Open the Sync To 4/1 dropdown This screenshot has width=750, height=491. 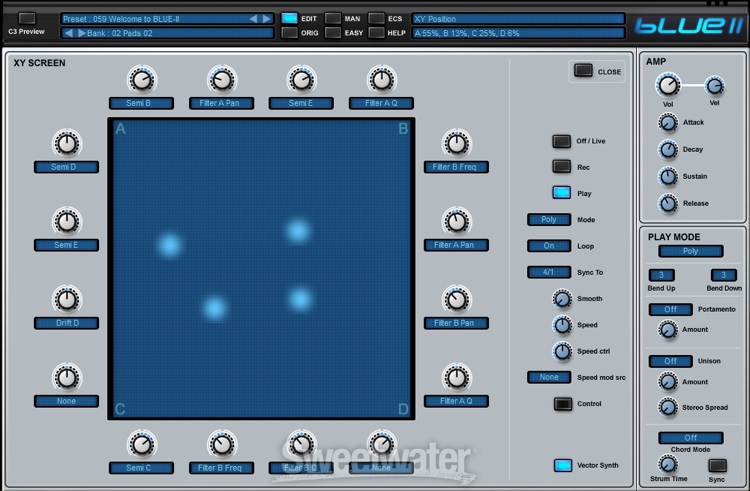(549, 272)
